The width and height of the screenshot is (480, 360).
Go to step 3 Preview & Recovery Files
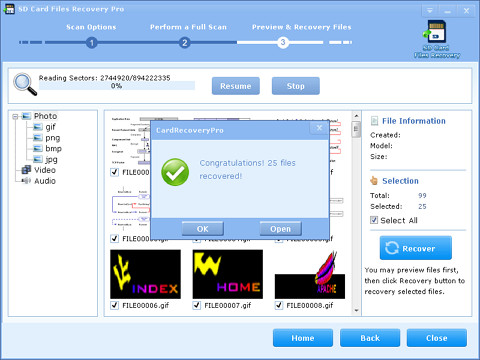(x=283, y=43)
